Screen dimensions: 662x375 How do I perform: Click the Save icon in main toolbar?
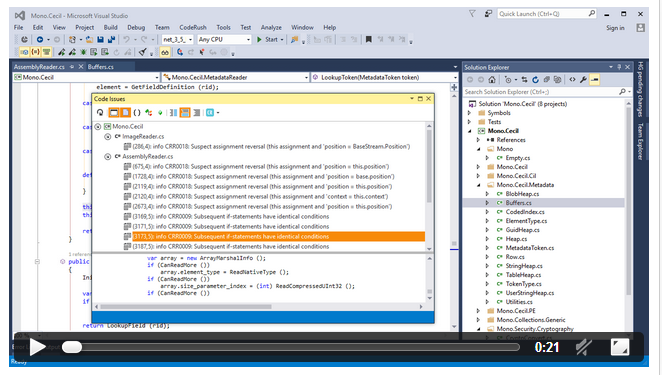point(100,39)
